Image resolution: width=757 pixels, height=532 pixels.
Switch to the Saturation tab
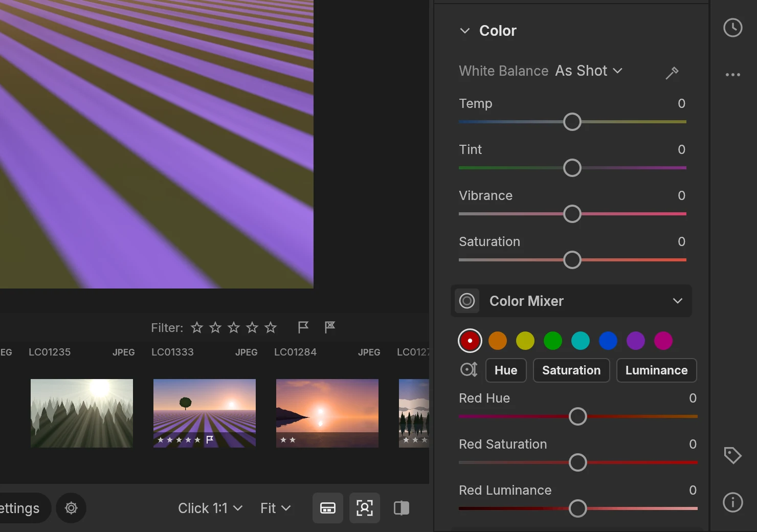tap(571, 370)
